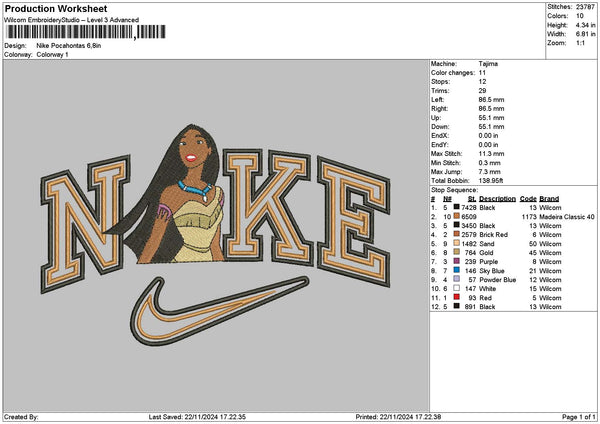The width and height of the screenshot is (600, 424).
Task: Click the 'Production Worksheet' heading
Action: [x=56, y=9]
